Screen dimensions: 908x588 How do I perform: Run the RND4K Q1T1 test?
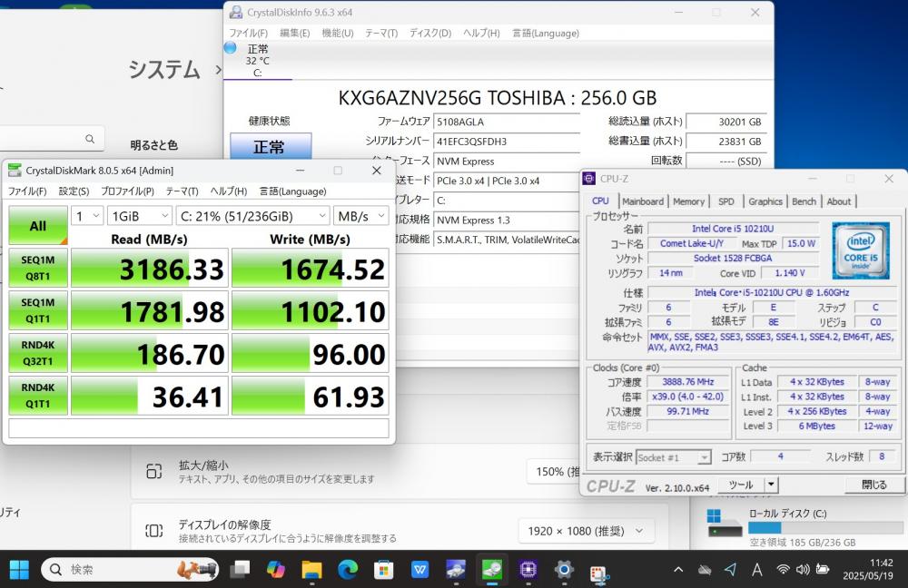[37, 396]
